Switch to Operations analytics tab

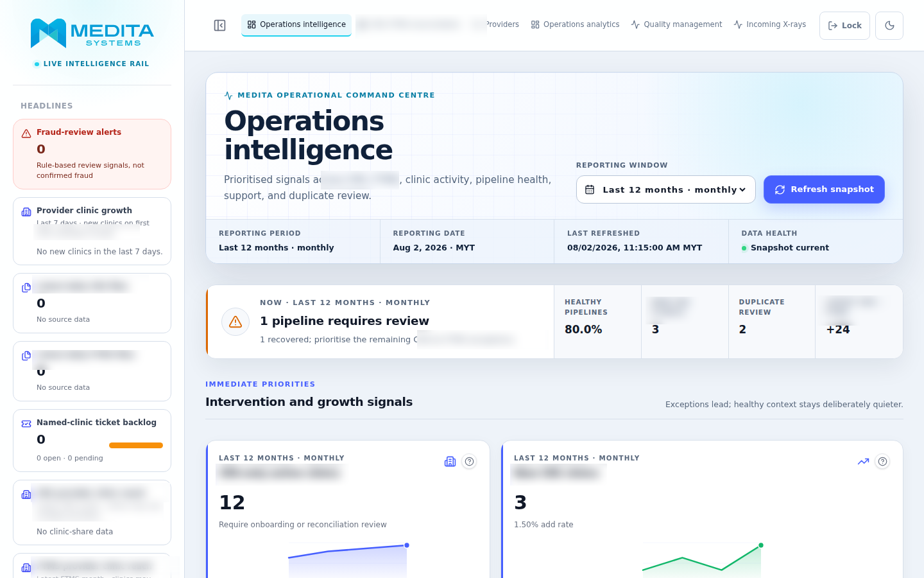[x=575, y=24]
